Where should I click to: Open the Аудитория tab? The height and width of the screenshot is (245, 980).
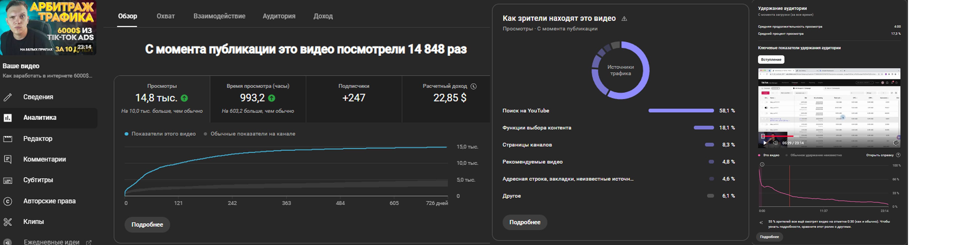[x=279, y=16]
